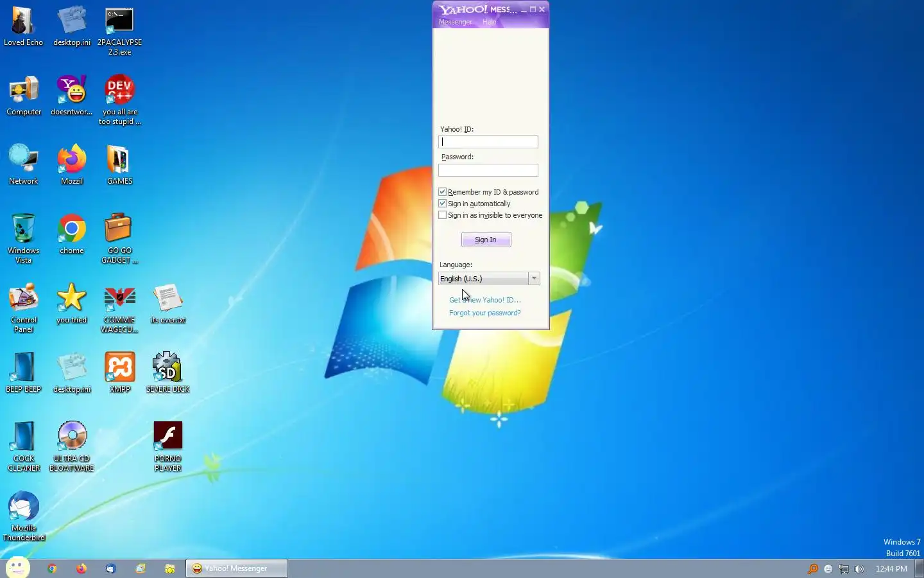Focus the Password input field
Viewport: 924px width, 578px height.
[488, 170]
